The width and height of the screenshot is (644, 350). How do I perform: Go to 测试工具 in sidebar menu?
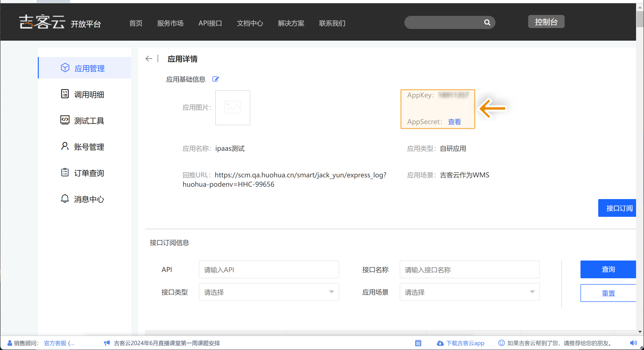[x=89, y=121]
